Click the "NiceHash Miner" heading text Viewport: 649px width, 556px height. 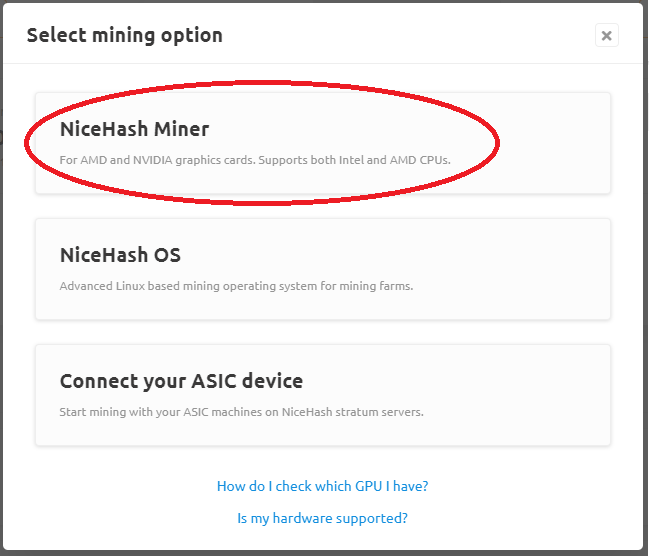point(134,129)
